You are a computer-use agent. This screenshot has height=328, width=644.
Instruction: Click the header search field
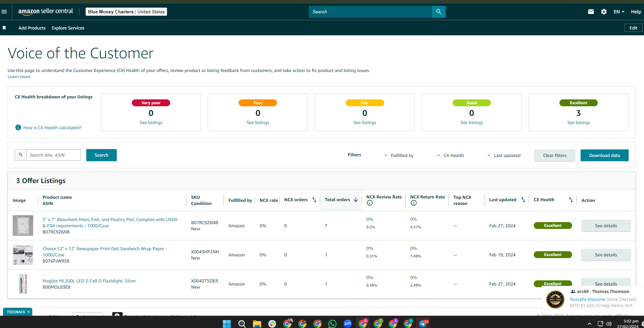click(370, 12)
